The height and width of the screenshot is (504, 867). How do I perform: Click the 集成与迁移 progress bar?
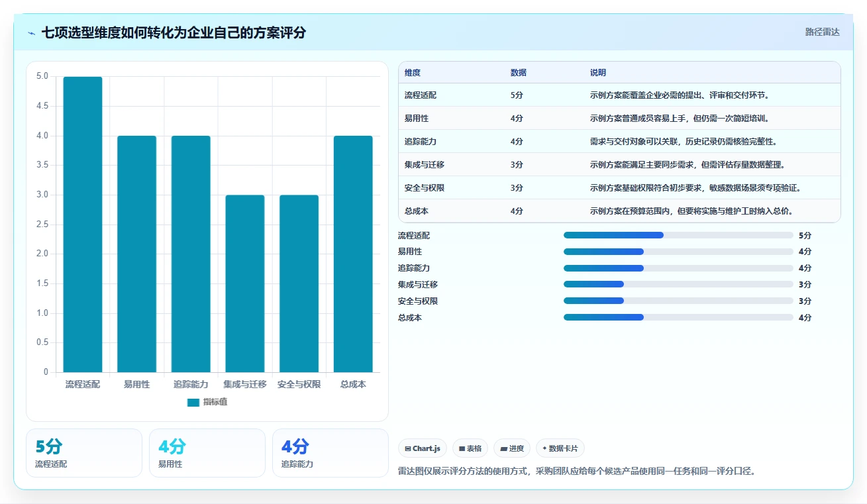point(678,285)
